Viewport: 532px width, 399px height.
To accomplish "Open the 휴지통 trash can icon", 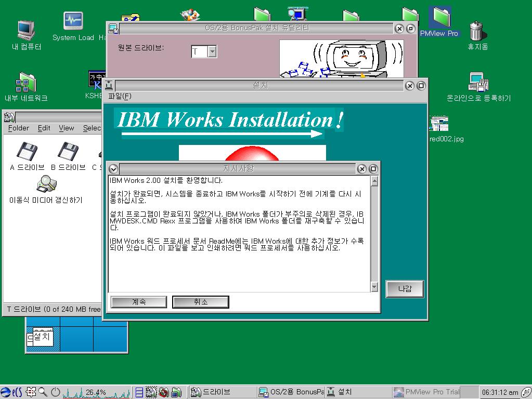I will [x=477, y=36].
